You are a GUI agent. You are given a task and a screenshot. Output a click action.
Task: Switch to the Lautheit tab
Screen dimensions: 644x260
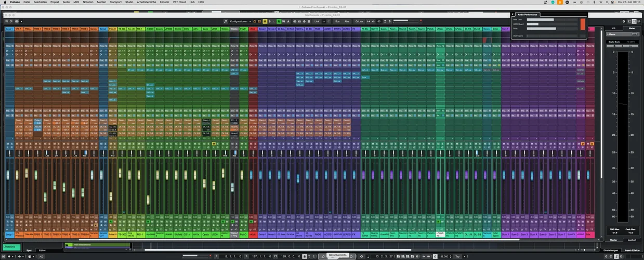pyautogui.click(x=632, y=240)
